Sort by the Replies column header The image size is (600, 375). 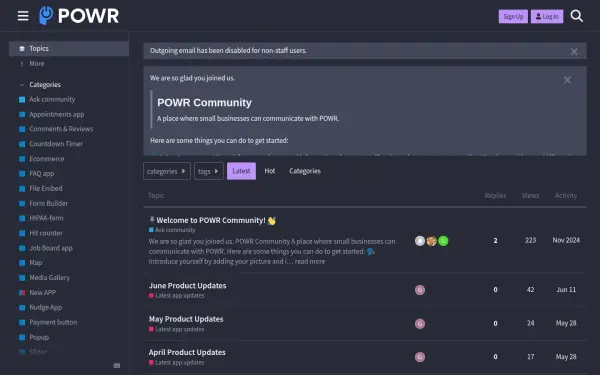pos(495,196)
